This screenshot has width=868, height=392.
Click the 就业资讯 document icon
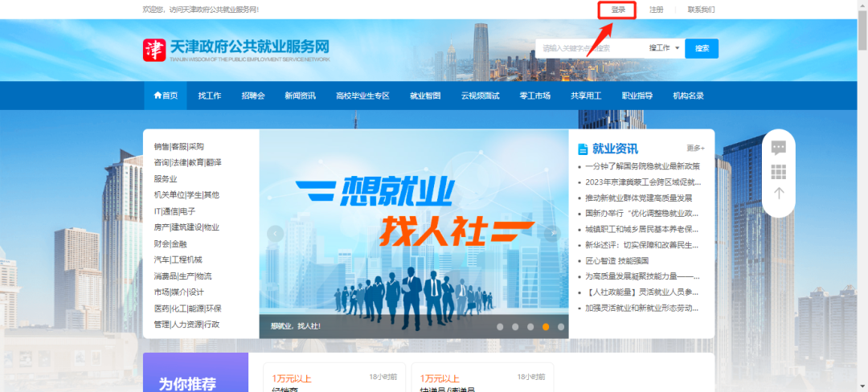[583, 149]
